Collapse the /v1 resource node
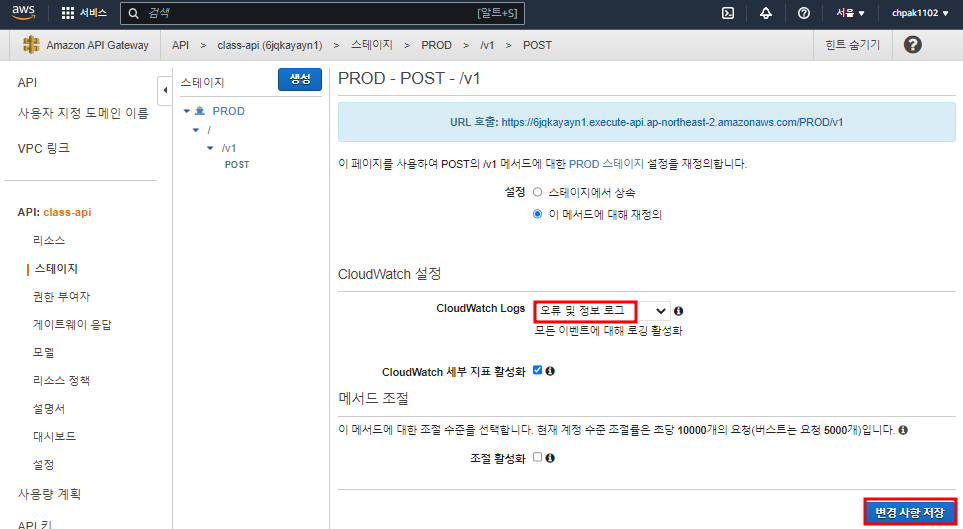The image size is (963, 529). (x=210, y=148)
